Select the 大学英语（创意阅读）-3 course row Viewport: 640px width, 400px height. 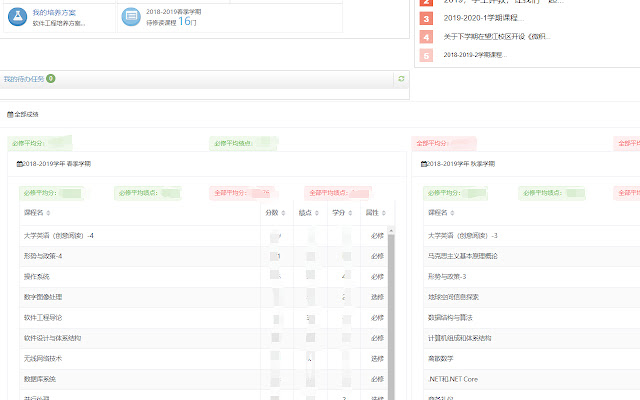tap(532, 236)
